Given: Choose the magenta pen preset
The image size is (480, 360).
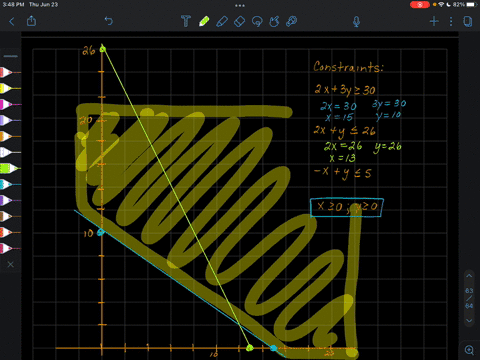Looking at the screenshot, I should (x=10, y=104).
